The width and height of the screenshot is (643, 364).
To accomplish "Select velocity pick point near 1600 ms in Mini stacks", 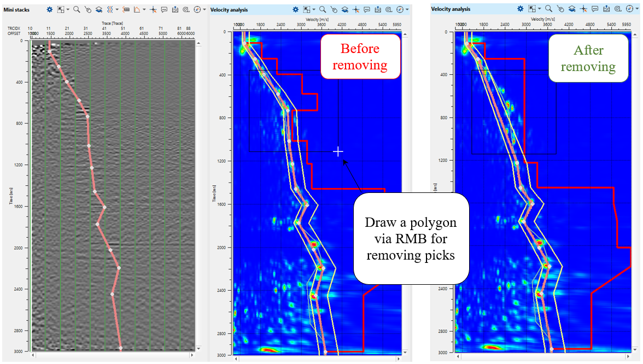I will click(x=104, y=208).
